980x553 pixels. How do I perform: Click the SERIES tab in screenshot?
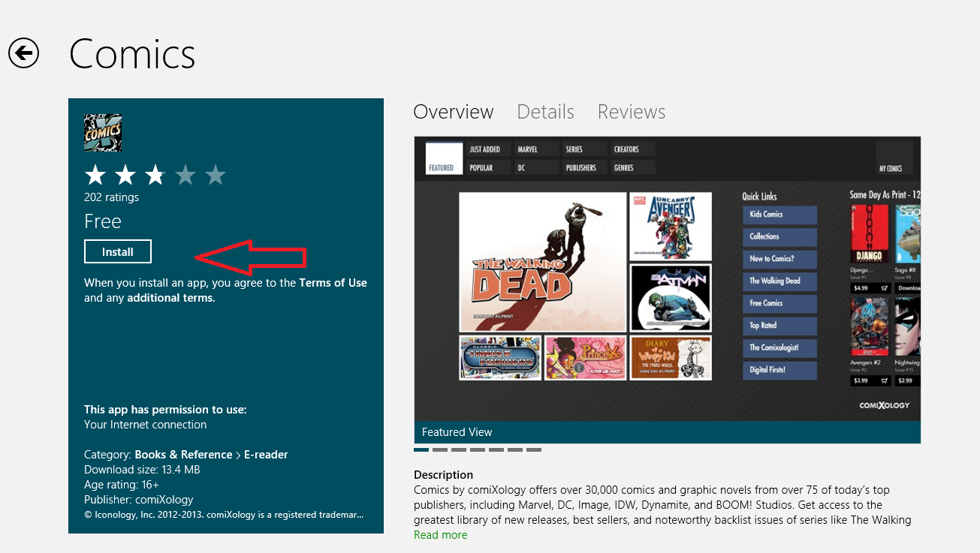click(x=584, y=149)
